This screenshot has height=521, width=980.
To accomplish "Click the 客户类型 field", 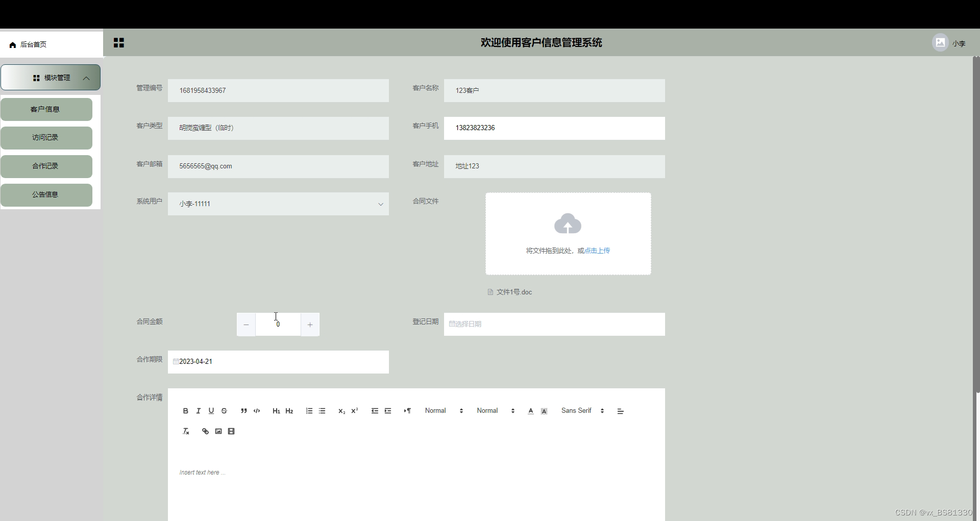I will 278,128.
